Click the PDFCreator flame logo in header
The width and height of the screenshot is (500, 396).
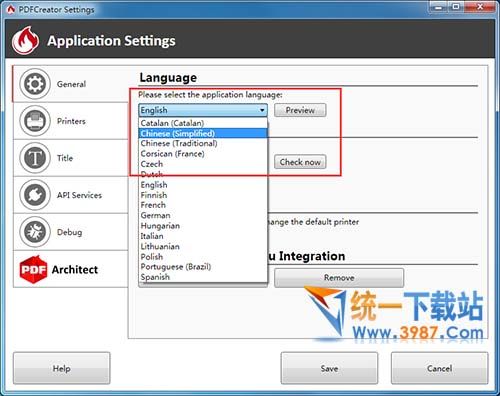[x=25, y=40]
